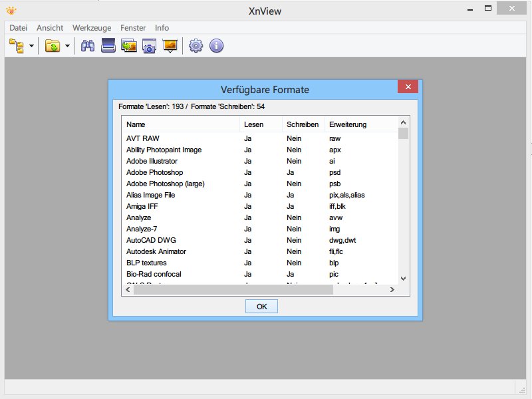
Task: Sort by the Erweiterung column header
Action: pos(361,124)
